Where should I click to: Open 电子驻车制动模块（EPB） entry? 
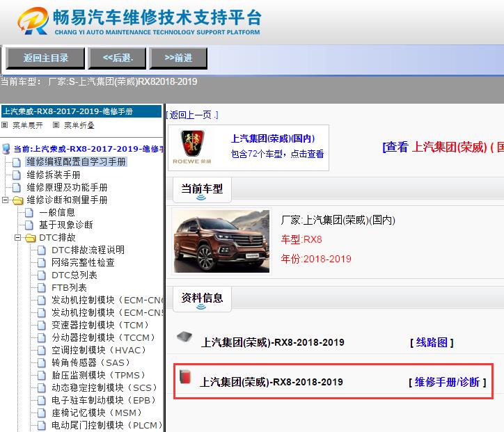(x=104, y=401)
